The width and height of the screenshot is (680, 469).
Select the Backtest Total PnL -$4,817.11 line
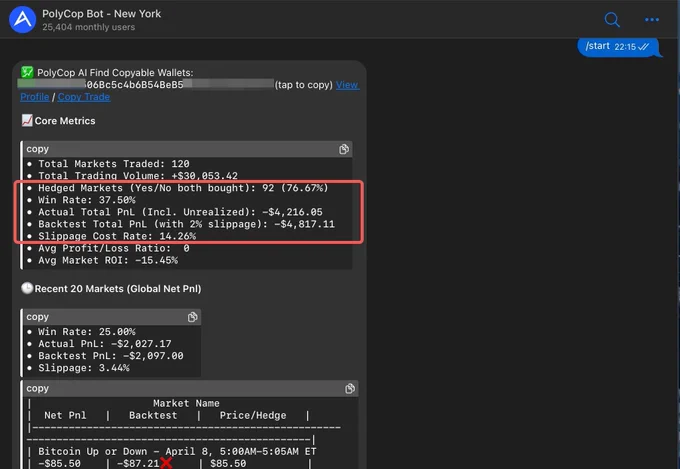tap(180, 224)
